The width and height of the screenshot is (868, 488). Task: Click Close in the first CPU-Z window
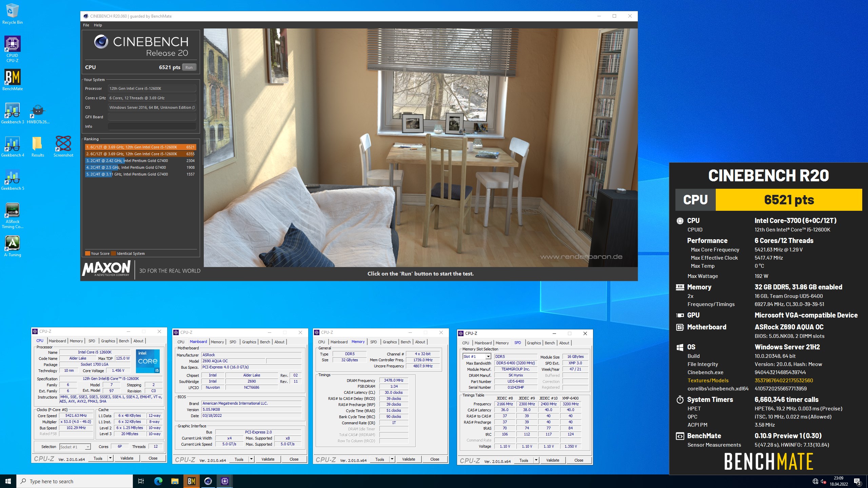pyautogui.click(x=153, y=458)
